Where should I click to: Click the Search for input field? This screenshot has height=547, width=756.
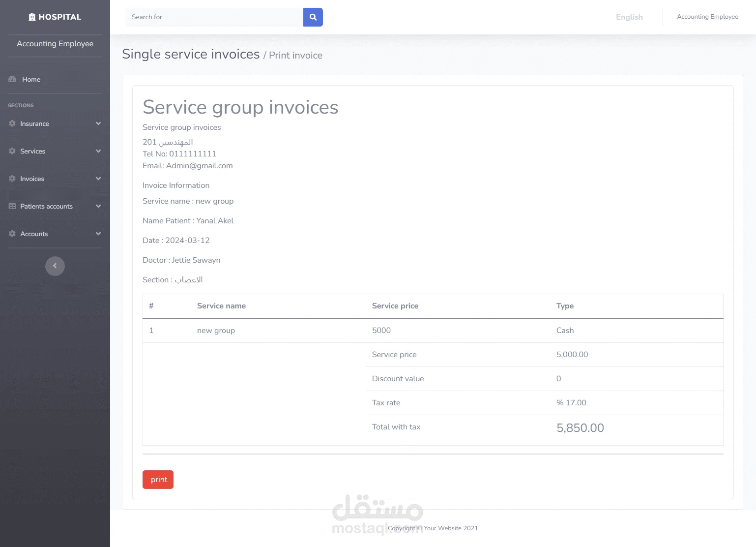click(x=214, y=17)
